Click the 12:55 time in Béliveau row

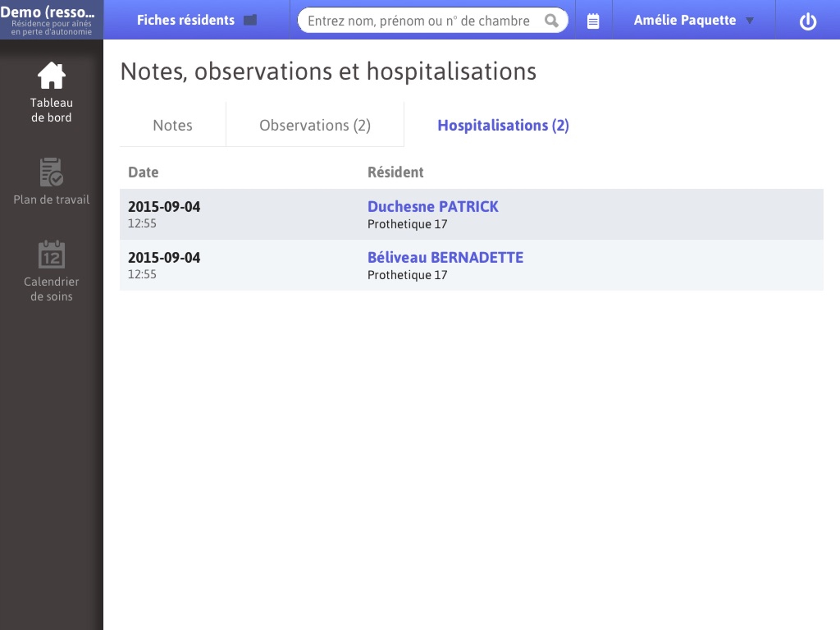[142, 274]
